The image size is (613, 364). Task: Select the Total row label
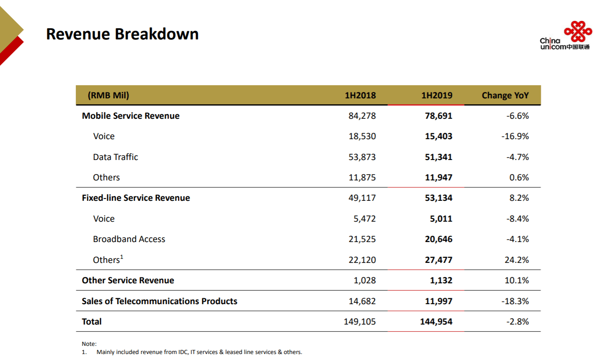(x=92, y=321)
